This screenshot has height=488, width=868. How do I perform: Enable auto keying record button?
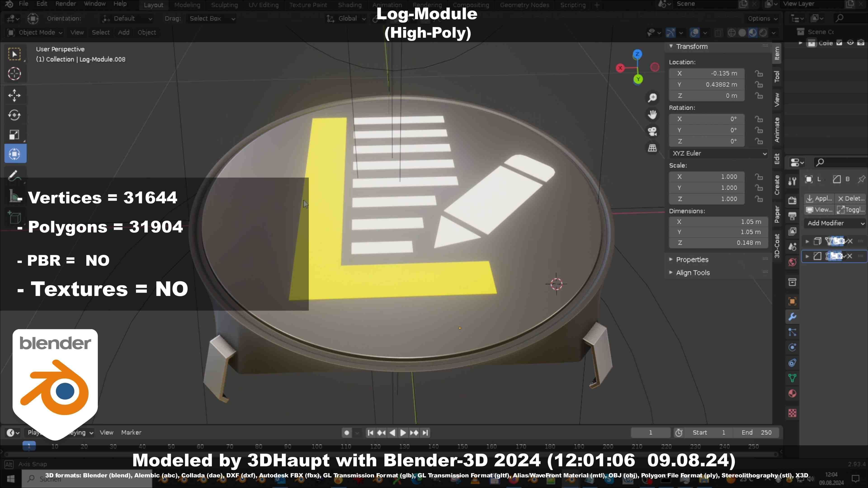point(346,433)
